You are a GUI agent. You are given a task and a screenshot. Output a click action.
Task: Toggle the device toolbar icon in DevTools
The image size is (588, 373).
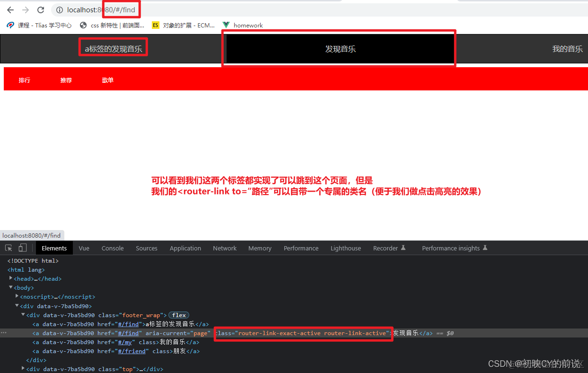point(23,248)
